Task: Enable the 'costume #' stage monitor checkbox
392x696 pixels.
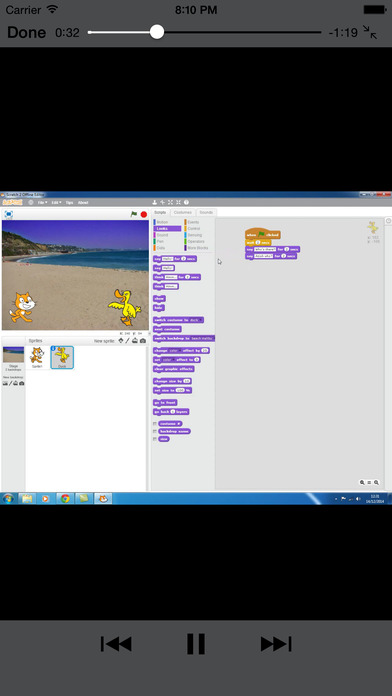Action: [155, 424]
